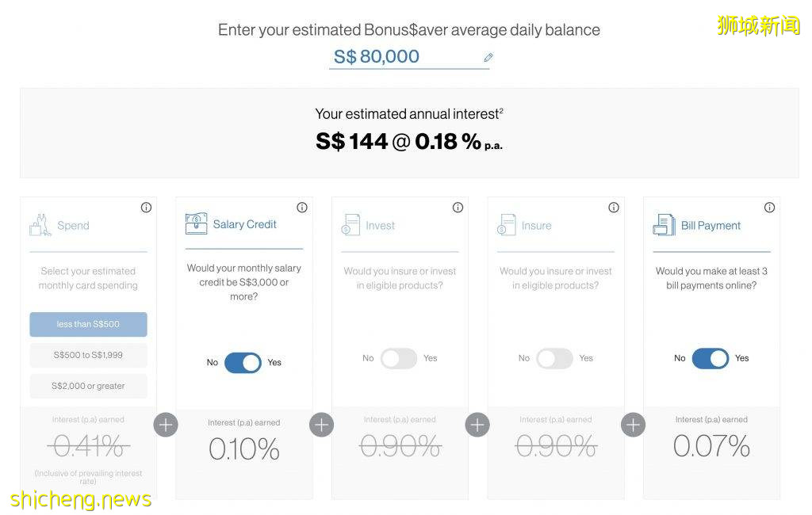Open the Invest card info icon

[458, 208]
